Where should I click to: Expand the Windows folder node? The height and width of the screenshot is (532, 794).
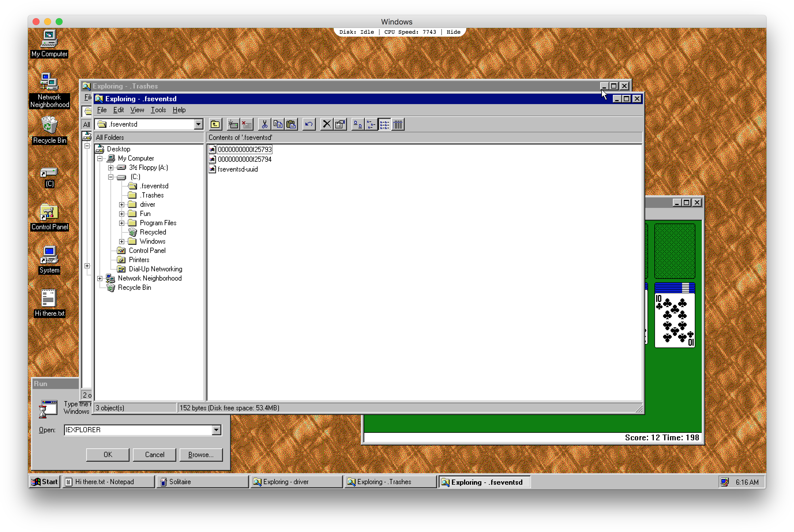click(121, 242)
